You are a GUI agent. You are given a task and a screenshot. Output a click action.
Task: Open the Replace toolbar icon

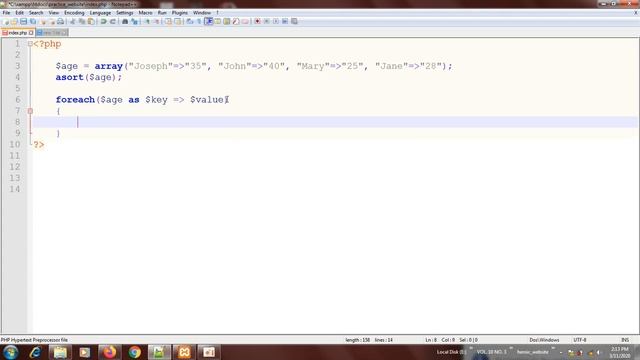[134, 21]
